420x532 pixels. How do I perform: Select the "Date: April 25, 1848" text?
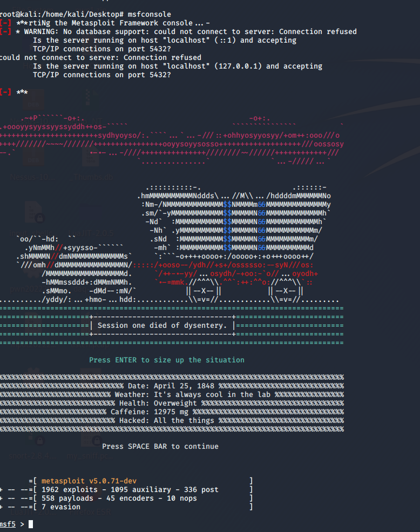[x=171, y=386]
